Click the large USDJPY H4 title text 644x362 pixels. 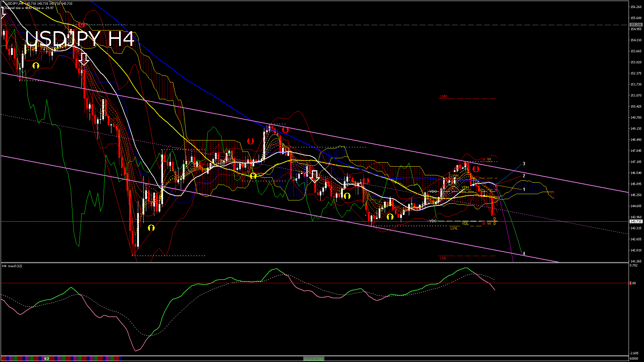[80, 39]
